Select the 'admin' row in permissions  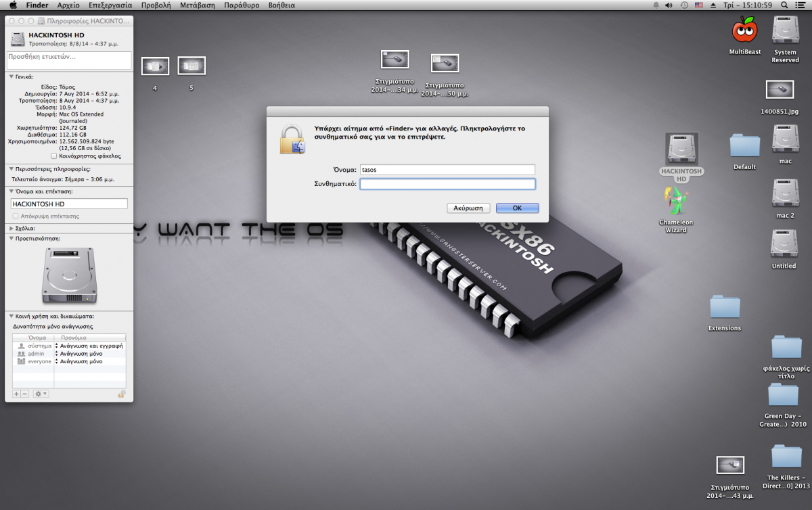tap(69, 354)
